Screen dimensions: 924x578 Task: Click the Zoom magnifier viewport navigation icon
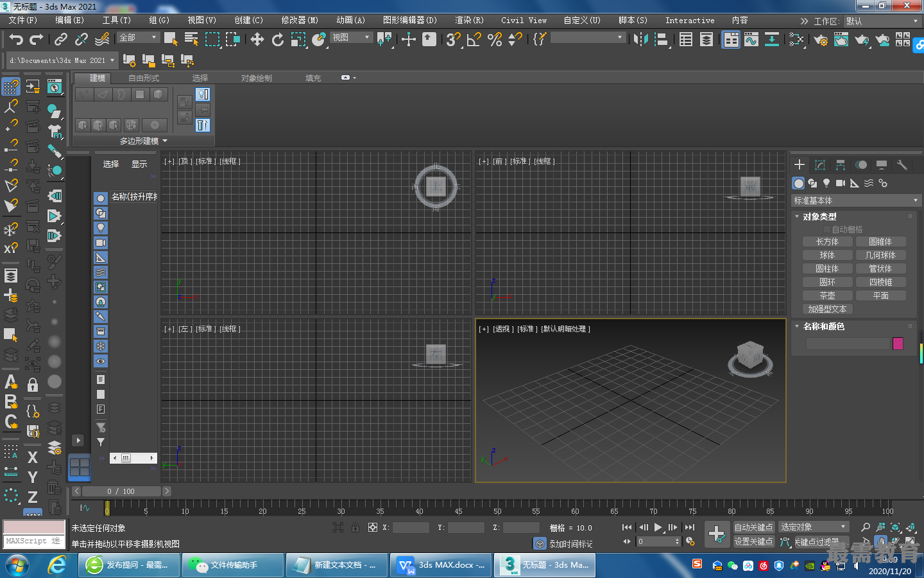[866, 527]
